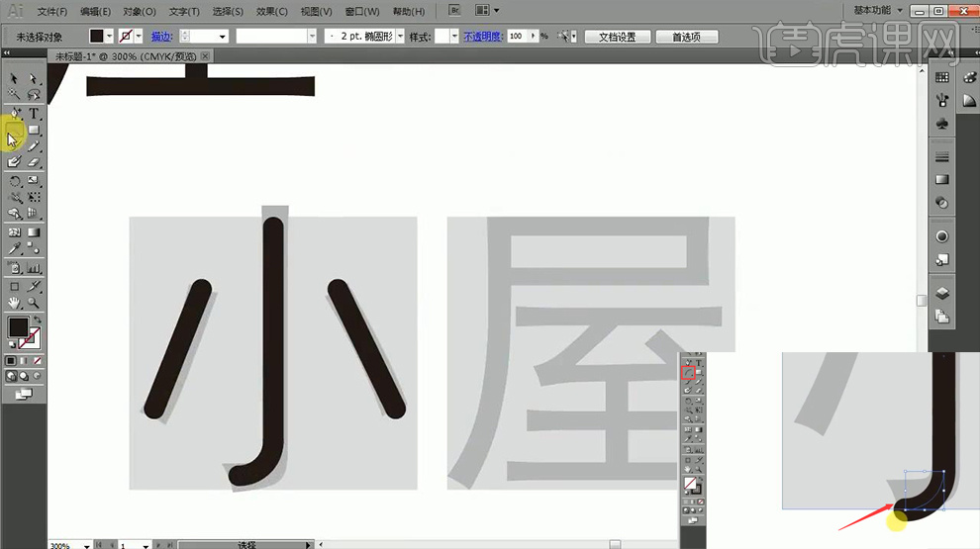The width and height of the screenshot is (980, 549).
Task: Open the Stroke panel icon
Action: tap(942, 156)
